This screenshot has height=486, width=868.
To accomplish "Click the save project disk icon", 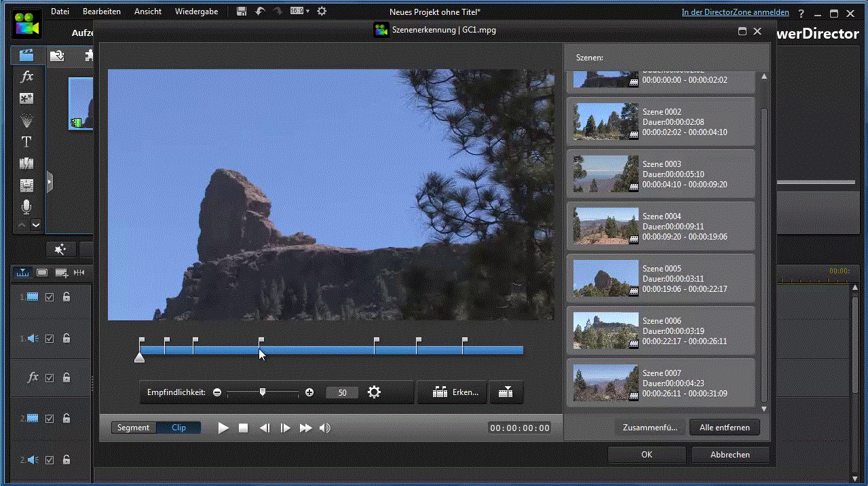I will point(242,11).
